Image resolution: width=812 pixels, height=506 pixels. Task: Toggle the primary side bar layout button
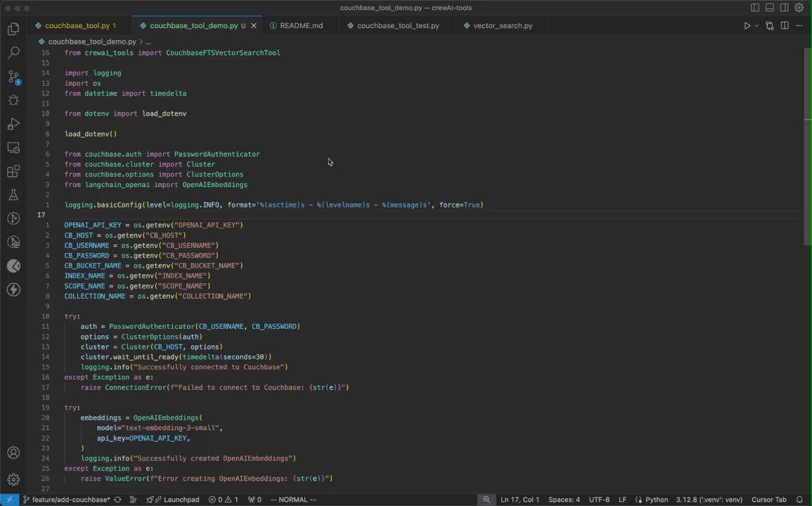point(754,8)
